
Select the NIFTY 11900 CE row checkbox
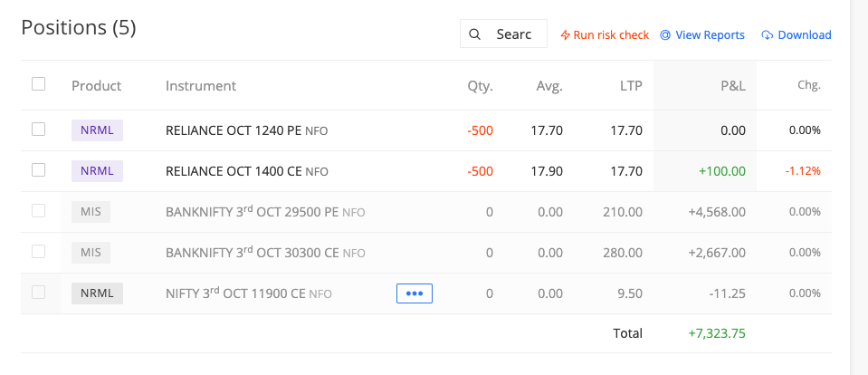click(38, 292)
